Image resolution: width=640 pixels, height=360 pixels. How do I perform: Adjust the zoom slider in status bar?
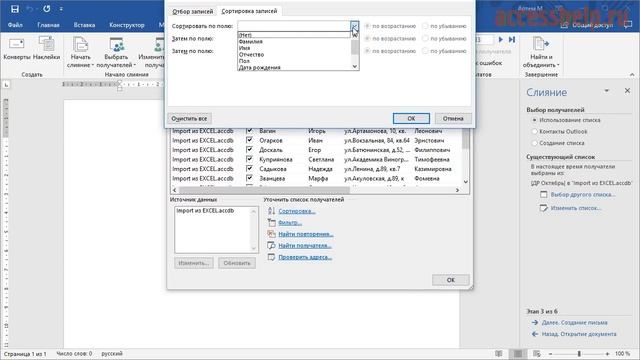tap(579, 353)
